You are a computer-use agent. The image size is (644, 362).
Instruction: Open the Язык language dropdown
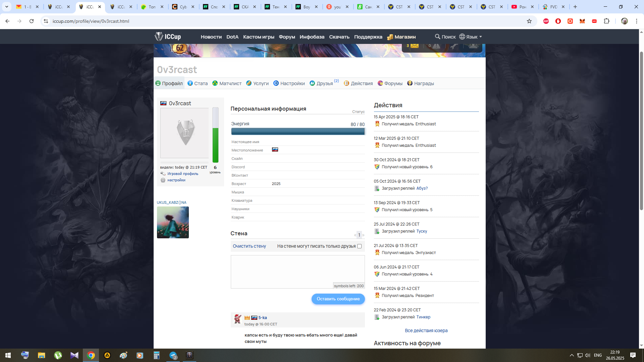pyautogui.click(x=471, y=37)
